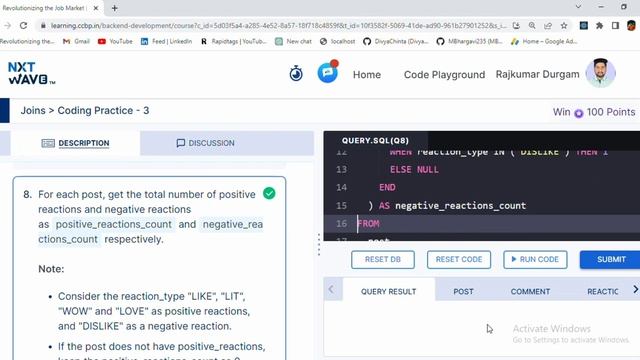The height and width of the screenshot is (360, 640).
Task: Switch to the DISCUSSION tab
Action: click(205, 143)
